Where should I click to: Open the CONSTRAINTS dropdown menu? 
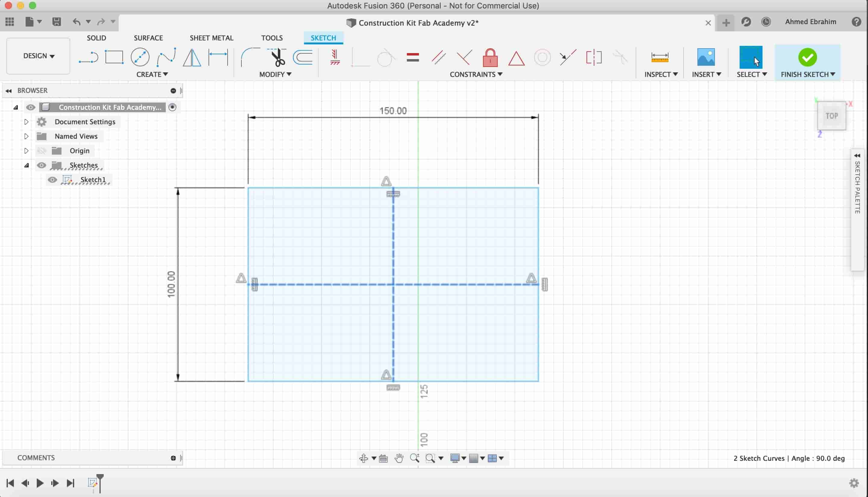476,74
